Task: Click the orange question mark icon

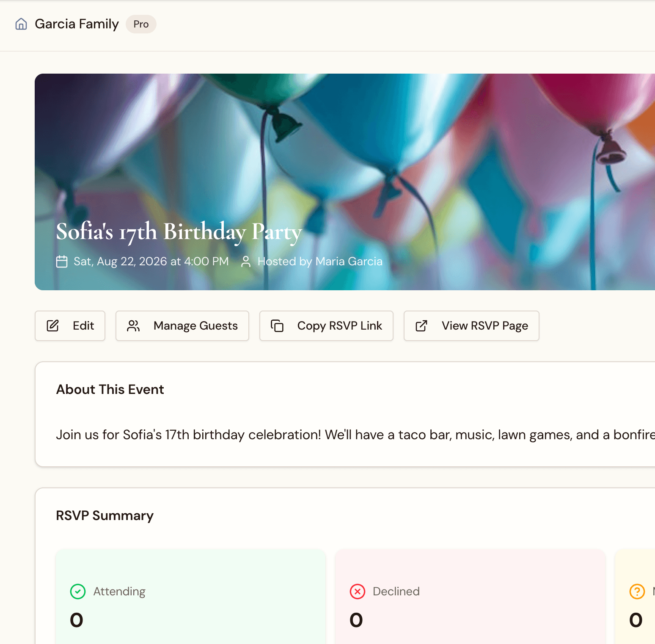Action: click(637, 592)
